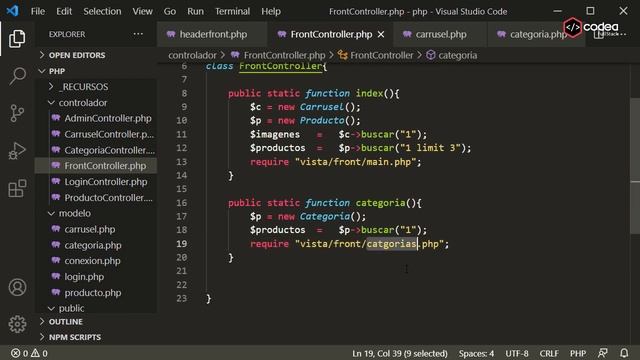Open the Extensions view icon
640x360 pixels.
click(17, 188)
